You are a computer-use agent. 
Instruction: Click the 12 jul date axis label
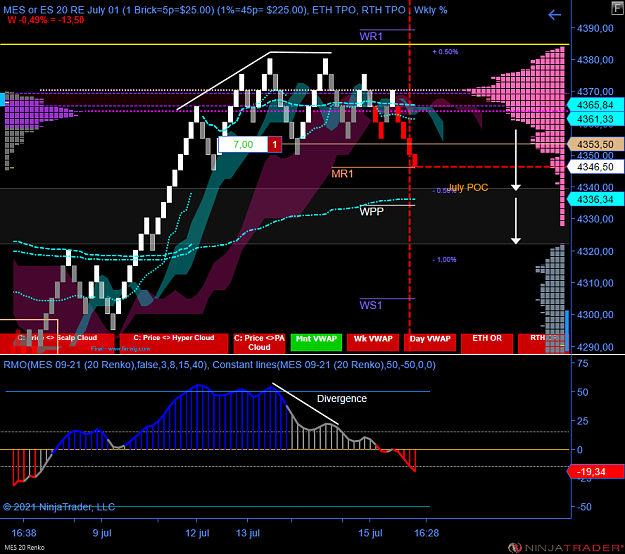197,533
